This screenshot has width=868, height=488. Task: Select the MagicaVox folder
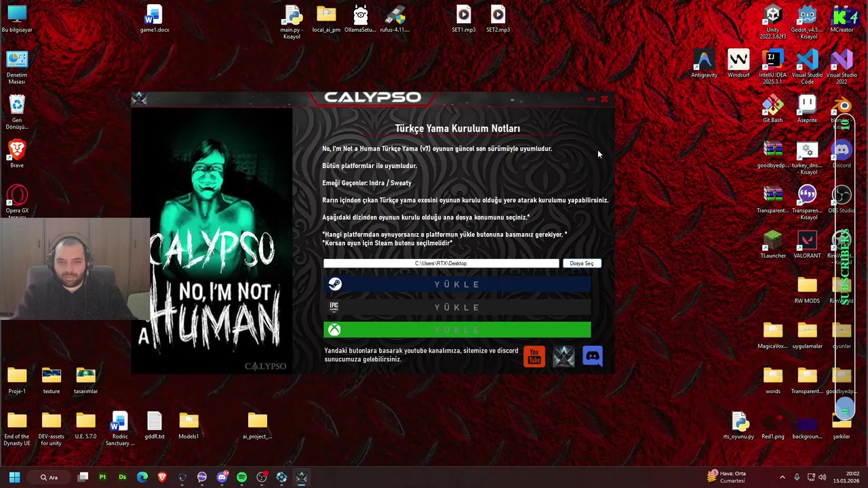[x=773, y=335]
